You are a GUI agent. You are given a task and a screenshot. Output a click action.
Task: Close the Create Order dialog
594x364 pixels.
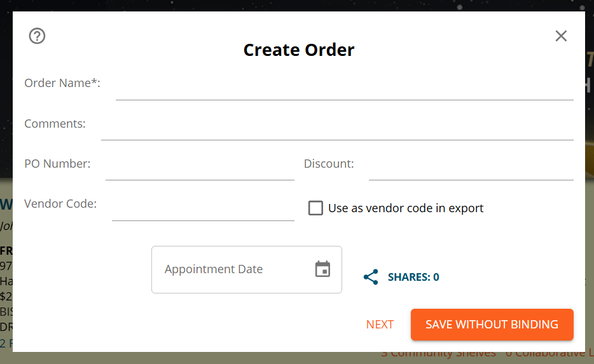pyautogui.click(x=561, y=36)
